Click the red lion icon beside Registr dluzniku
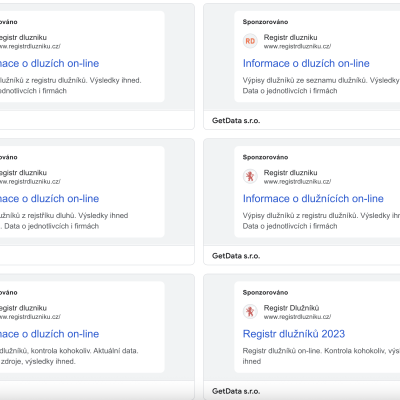This screenshot has width=400, height=400. [250, 176]
